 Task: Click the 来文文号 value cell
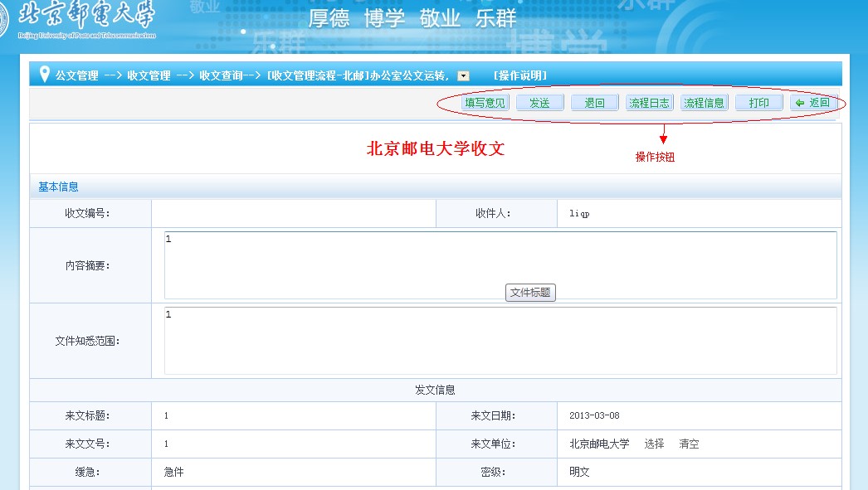[x=294, y=444]
